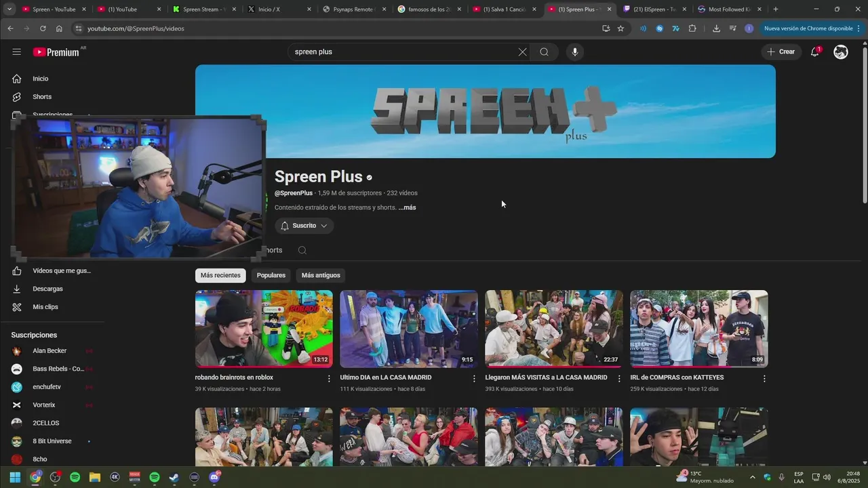Open Descargas in the sidebar
This screenshot has width=868, height=488.
pyautogui.click(x=47, y=289)
